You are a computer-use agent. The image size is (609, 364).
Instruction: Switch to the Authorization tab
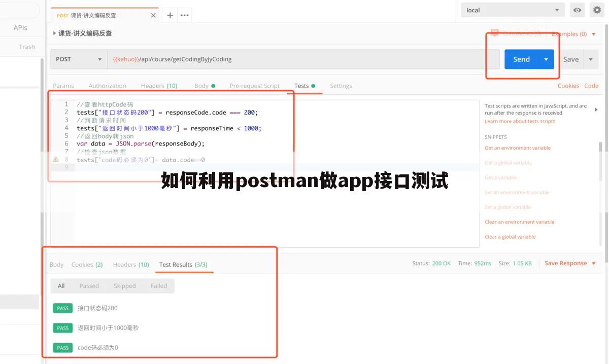click(108, 86)
